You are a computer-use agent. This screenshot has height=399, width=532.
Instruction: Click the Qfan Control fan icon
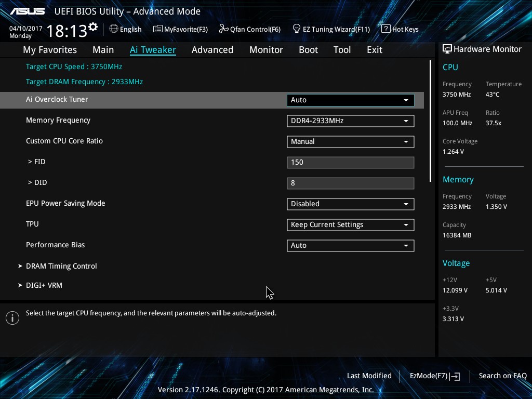[x=223, y=29]
